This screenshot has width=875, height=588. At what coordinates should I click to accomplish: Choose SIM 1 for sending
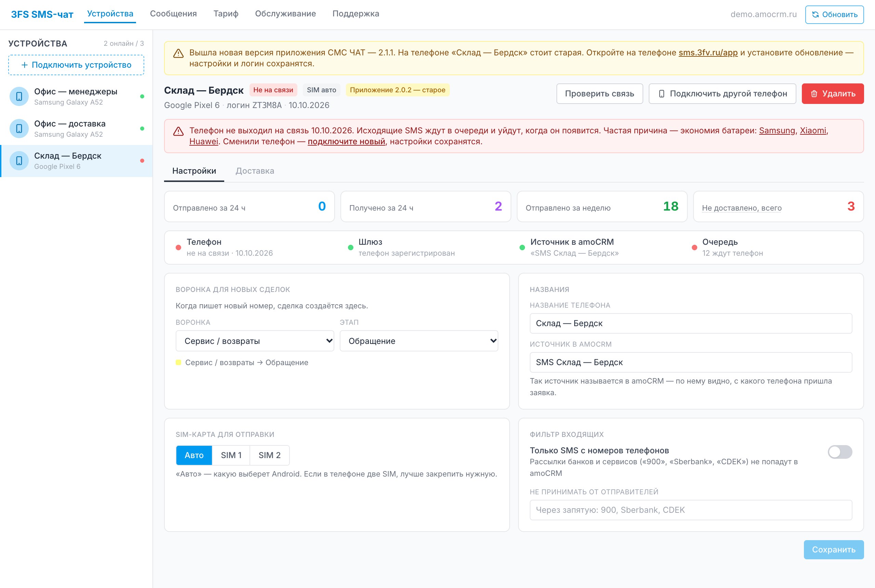(231, 455)
